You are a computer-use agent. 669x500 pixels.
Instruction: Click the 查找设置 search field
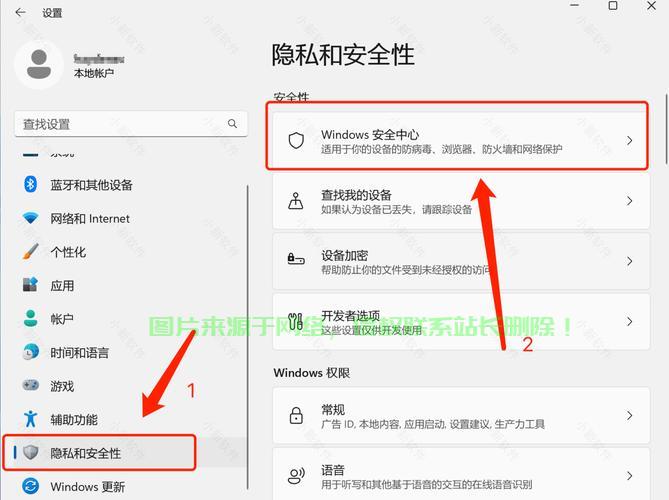(131, 124)
